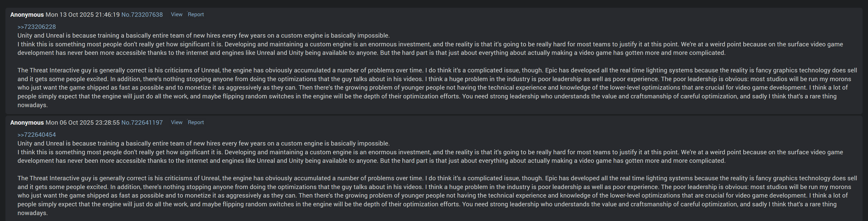
Task: Follow the quote link >>722640454
Action: pyautogui.click(x=37, y=135)
